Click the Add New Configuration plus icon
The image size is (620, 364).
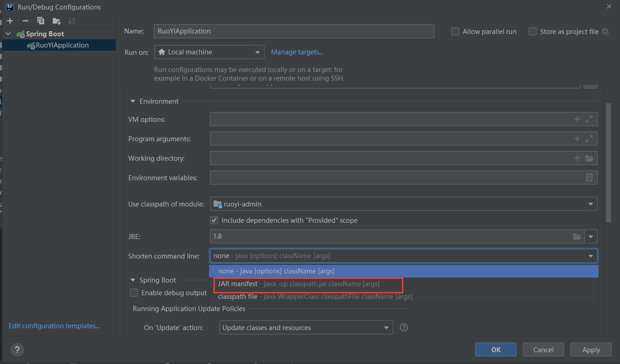pyautogui.click(x=10, y=21)
